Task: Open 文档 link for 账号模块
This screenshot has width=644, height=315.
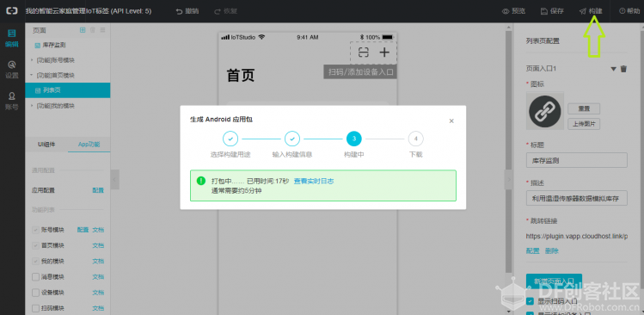Action: (x=98, y=230)
